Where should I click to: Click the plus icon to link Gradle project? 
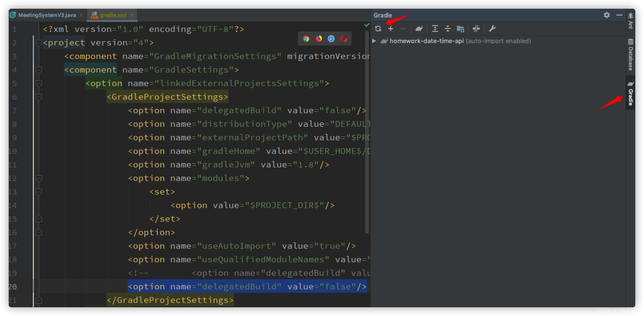tap(390, 29)
